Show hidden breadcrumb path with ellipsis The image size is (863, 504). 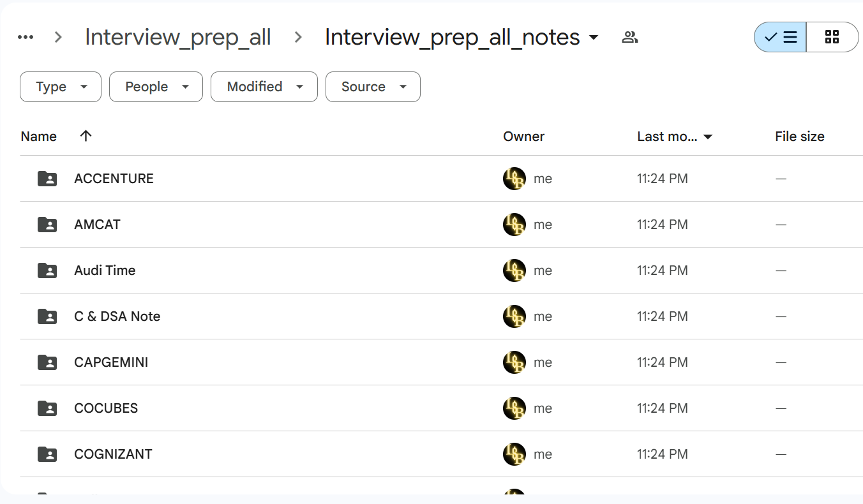tap(26, 37)
